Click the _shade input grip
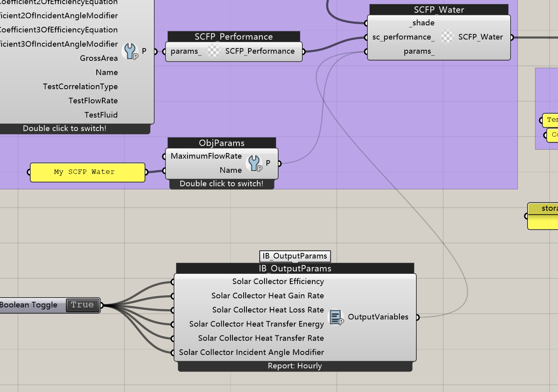558x392 pixels. coord(366,23)
